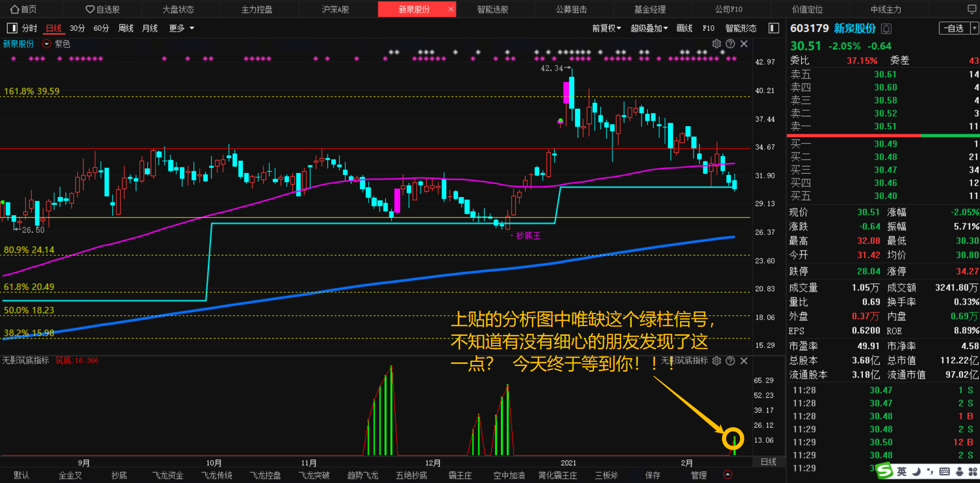The width and height of the screenshot is (980, 483).
Task: Click the 42.34 high price label
Action: point(552,68)
